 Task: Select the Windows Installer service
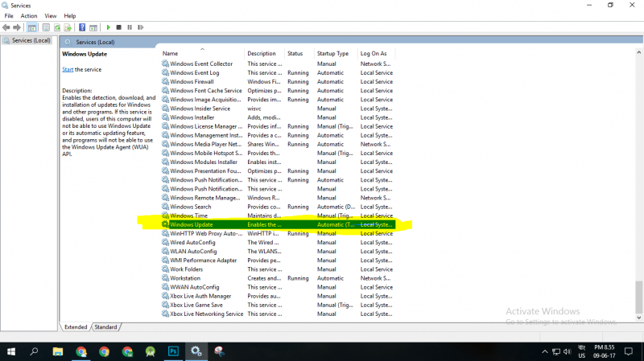278,117
